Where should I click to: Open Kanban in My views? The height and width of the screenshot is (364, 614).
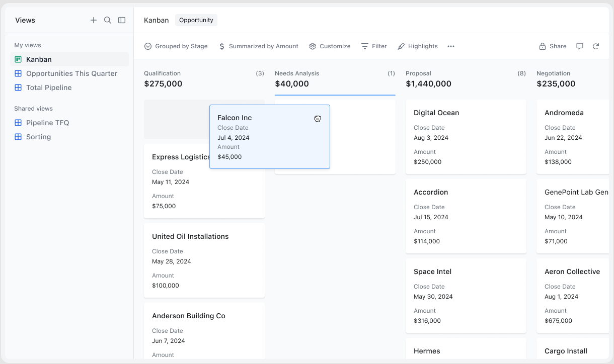[x=69, y=59]
